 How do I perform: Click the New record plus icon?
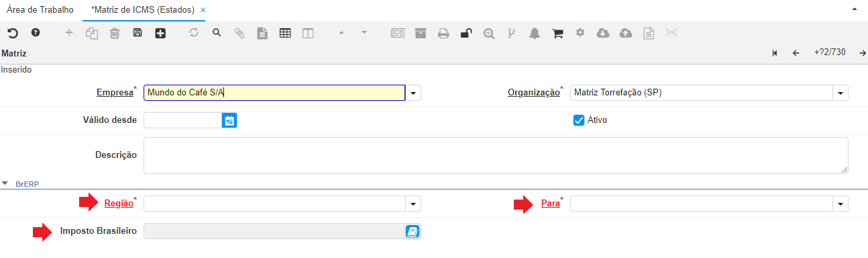[69, 32]
